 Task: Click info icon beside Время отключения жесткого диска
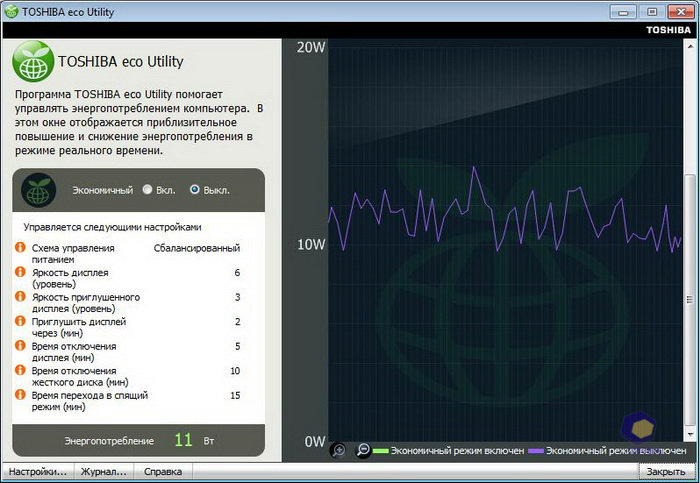point(19,371)
